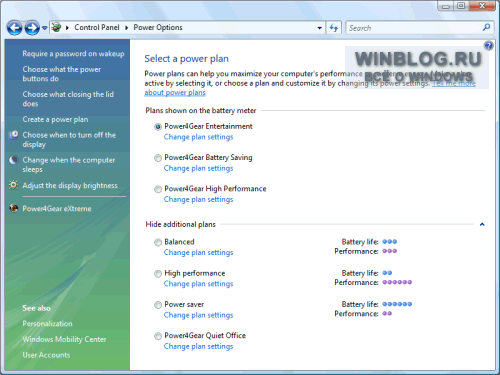500x375 pixels.
Task: Select Power Options in breadcrumb
Action: [158, 27]
